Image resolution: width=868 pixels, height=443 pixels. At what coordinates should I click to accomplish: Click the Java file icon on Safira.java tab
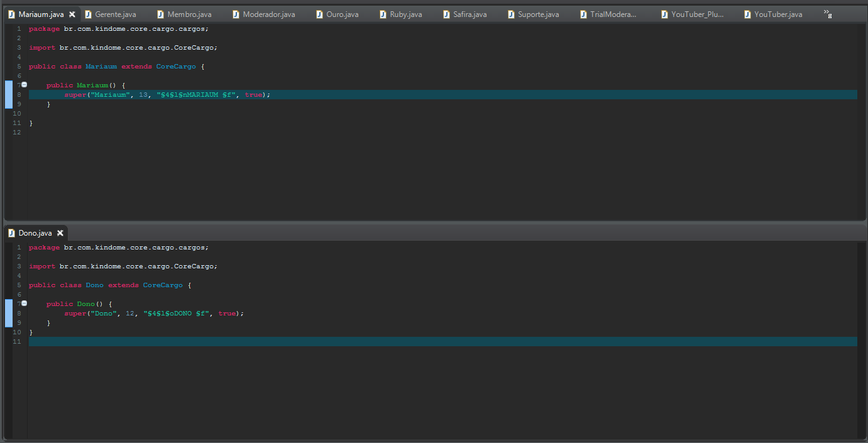446,14
